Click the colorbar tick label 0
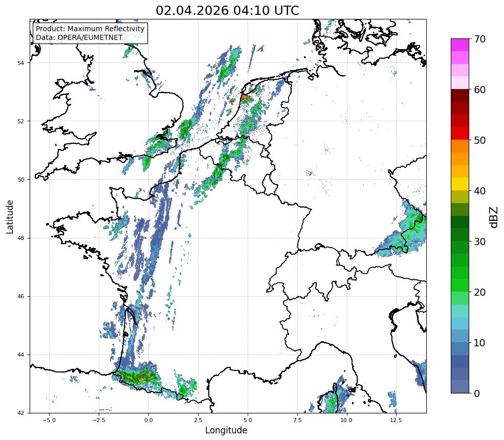This screenshot has height=440, width=504. point(477,393)
